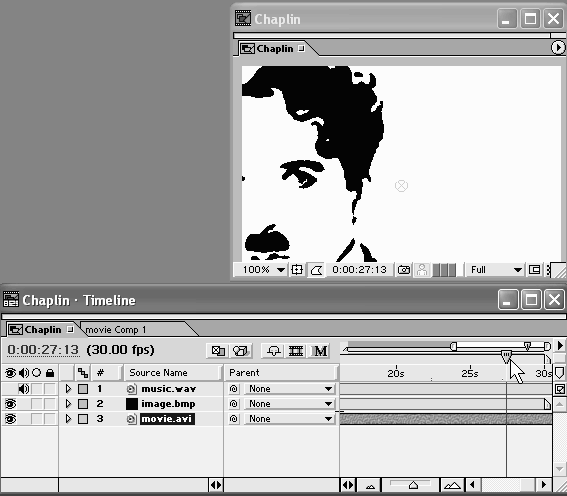The height and width of the screenshot is (496, 567).
Task: Click parent pick whip for music.wav
Action: pyautogui.click(x=234, y=389)
